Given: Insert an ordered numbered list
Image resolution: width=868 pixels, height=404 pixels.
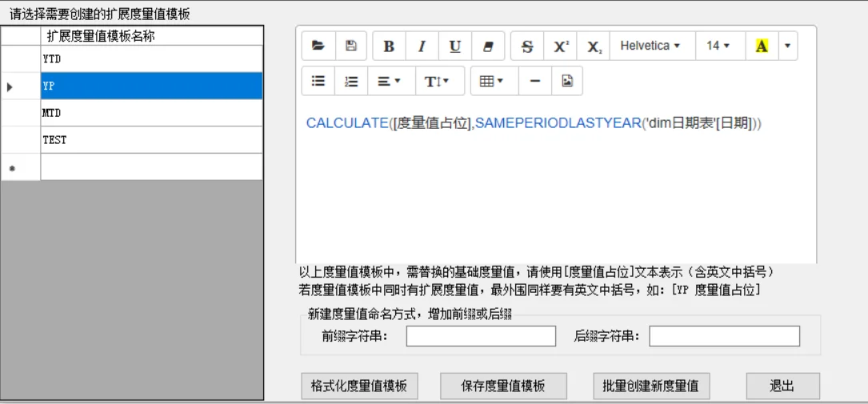Looking at the screenshot, I should [x=351, y=82].
